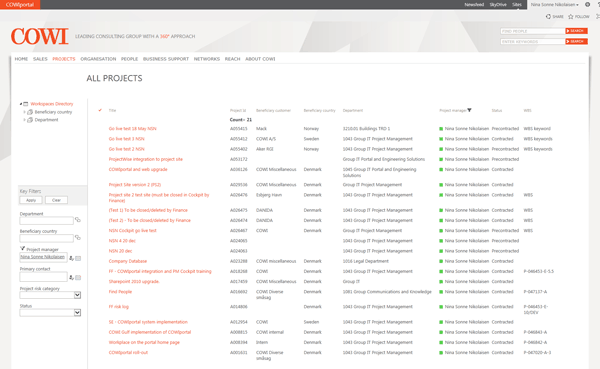
Task: Open the Nina Sonne Nikolaisen user menu
Action: click(x=554, y=5)
